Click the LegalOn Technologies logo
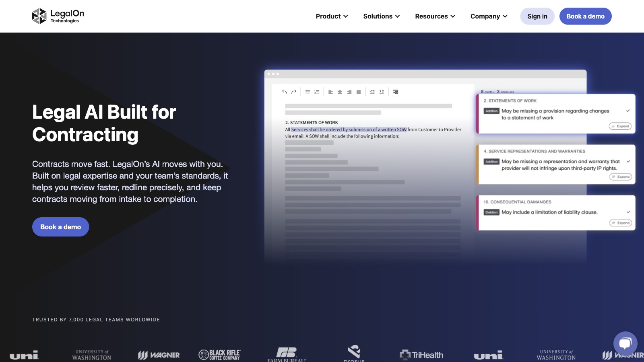This screenshot has width=644, height=362. [58, 16]
